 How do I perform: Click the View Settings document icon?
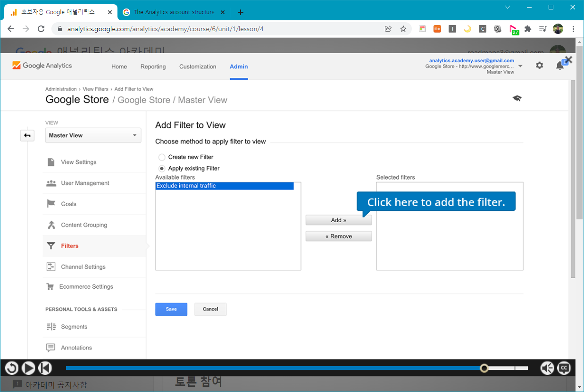click(x=51, y=162)
